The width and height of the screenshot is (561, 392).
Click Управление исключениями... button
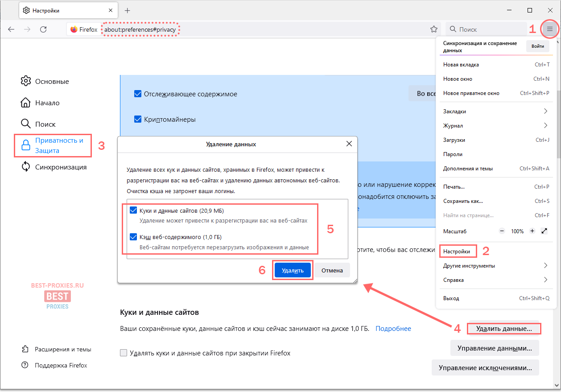point(485,368)
